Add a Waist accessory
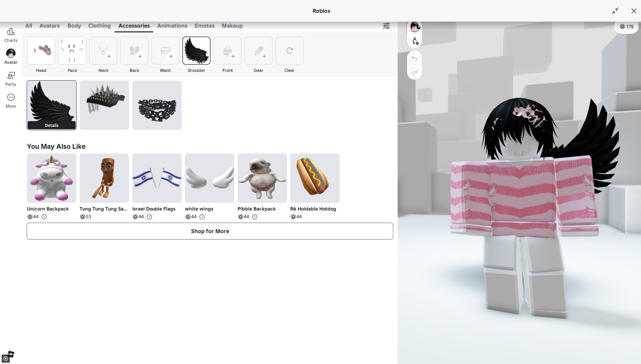Image resolution: width=641 pixels, height=364 pixels. [165, 51]
